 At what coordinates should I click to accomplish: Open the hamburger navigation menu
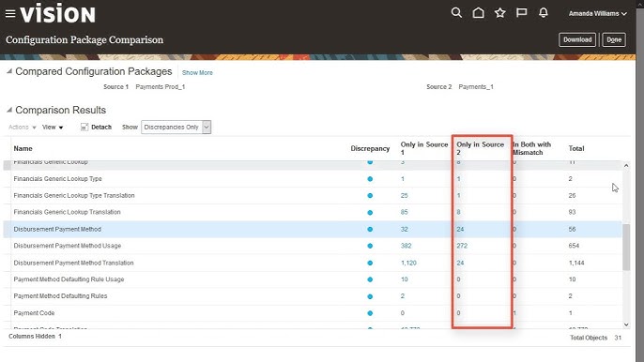click(10, 13)
